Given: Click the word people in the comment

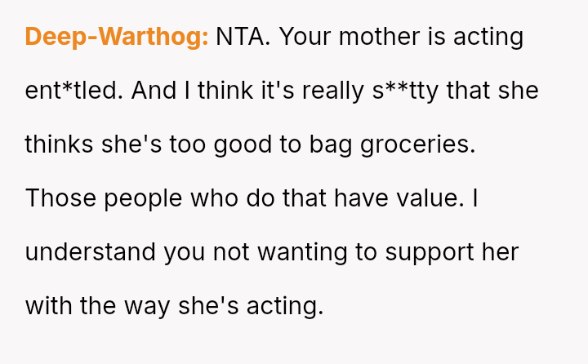Looking at the screenshot, I should (x=136, y=198).
